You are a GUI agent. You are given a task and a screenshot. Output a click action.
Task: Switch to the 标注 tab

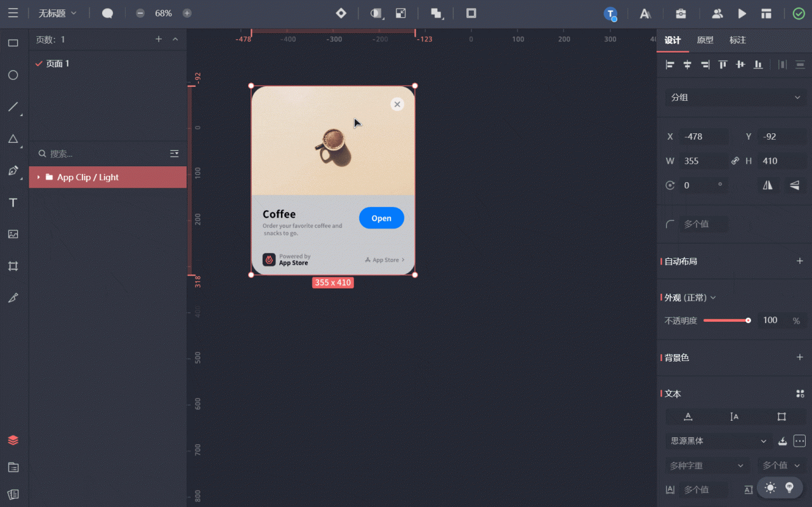pyautogui.click(x=737, y=40)
